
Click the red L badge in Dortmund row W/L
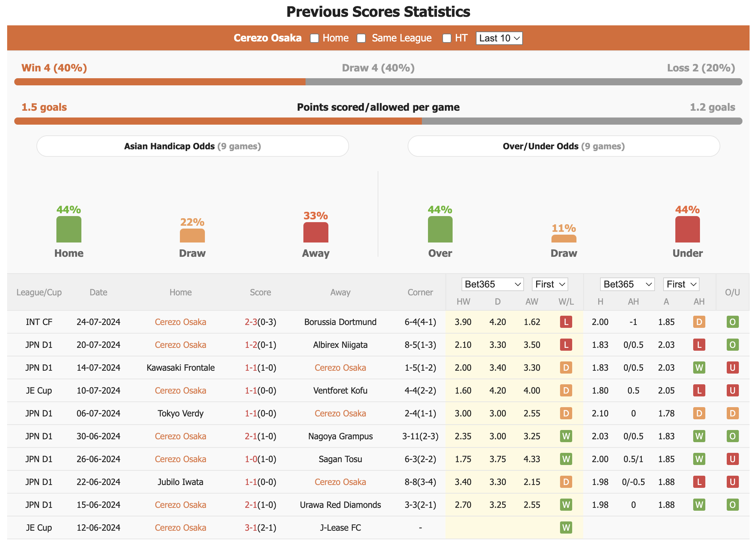(566, 322)
